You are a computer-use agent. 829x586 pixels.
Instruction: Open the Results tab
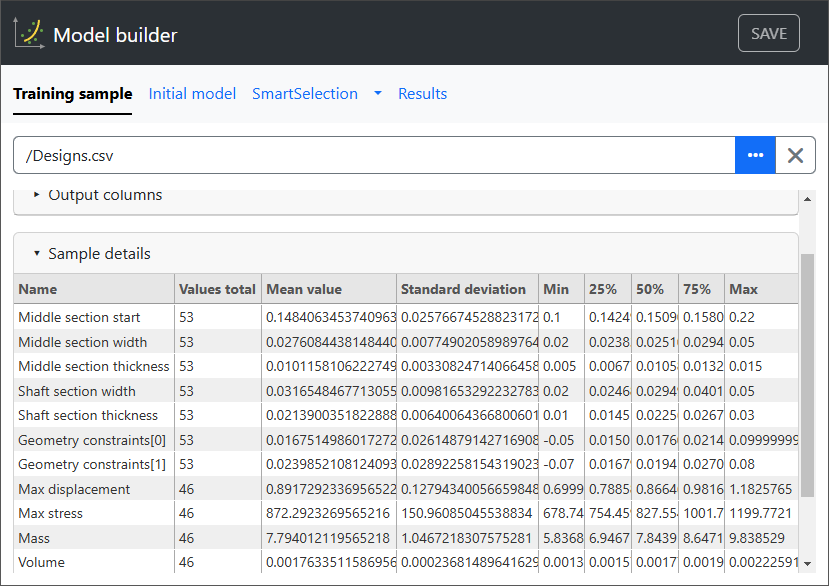click(x=422, y=94)
